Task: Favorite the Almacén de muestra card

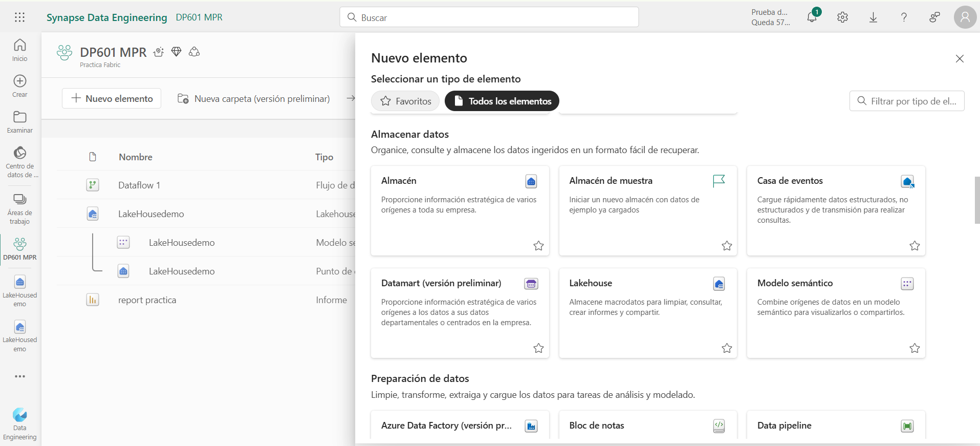Action: [x=727, y=246]
